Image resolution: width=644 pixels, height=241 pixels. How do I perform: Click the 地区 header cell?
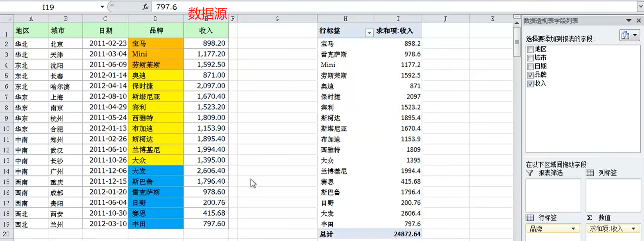[x=31, y=31]
